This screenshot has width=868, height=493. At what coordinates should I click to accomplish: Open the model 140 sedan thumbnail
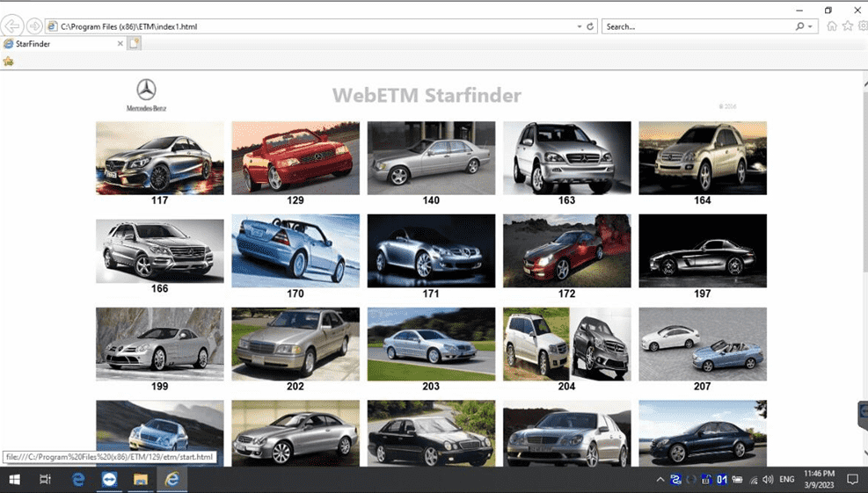point(431,157)
